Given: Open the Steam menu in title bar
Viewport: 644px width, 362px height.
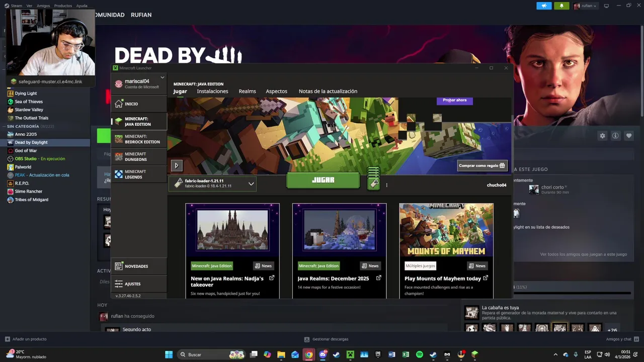Looking at the screenshot, I should (17, 6).
